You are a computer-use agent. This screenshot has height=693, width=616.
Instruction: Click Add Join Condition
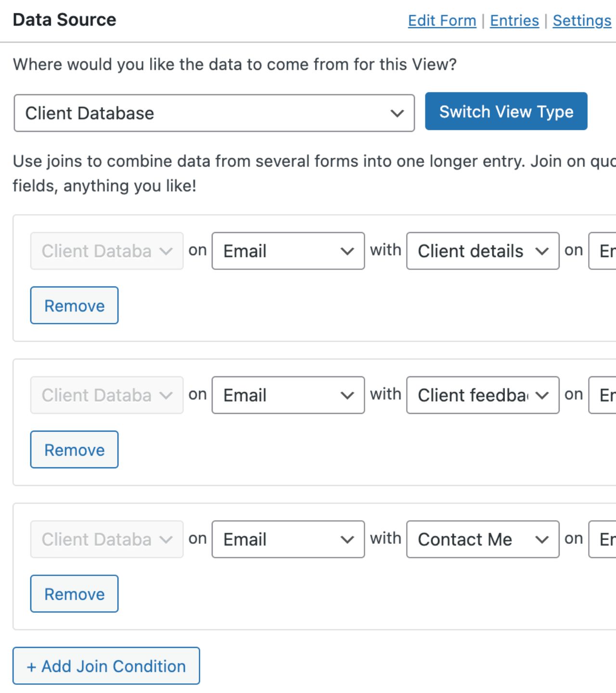(x=106, y=666)
